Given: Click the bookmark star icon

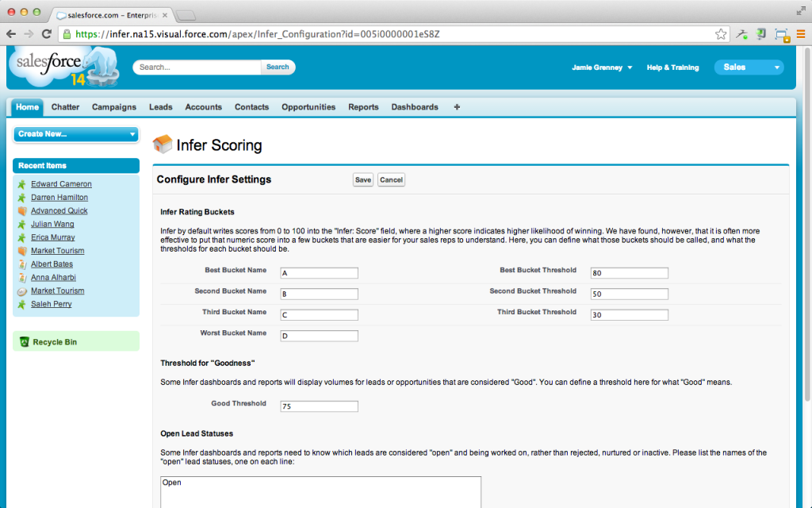Looking at the screenshot, I should 720,34.
